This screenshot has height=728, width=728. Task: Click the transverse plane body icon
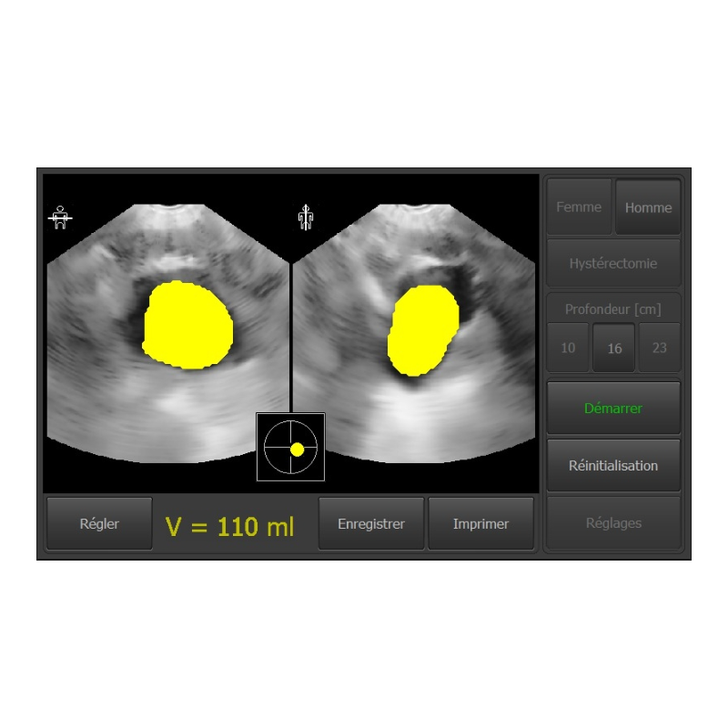pos(60,217)
